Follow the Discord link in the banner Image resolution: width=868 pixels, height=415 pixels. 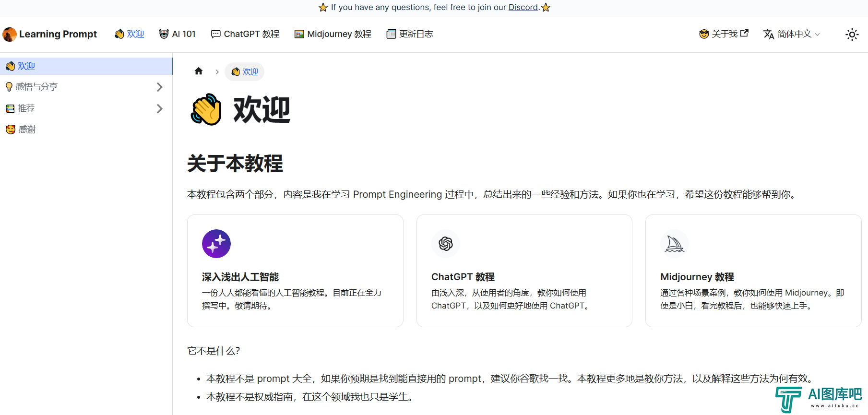click(523, 7)
